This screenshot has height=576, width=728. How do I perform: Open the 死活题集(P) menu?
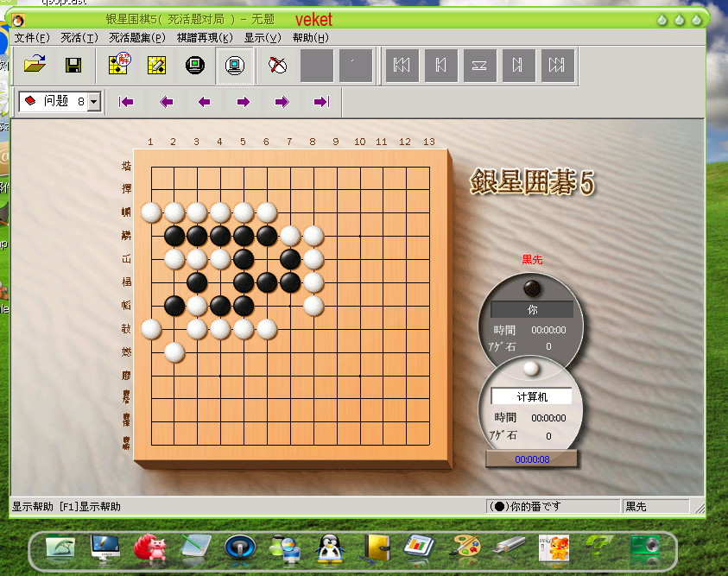(x=137, y=38)
